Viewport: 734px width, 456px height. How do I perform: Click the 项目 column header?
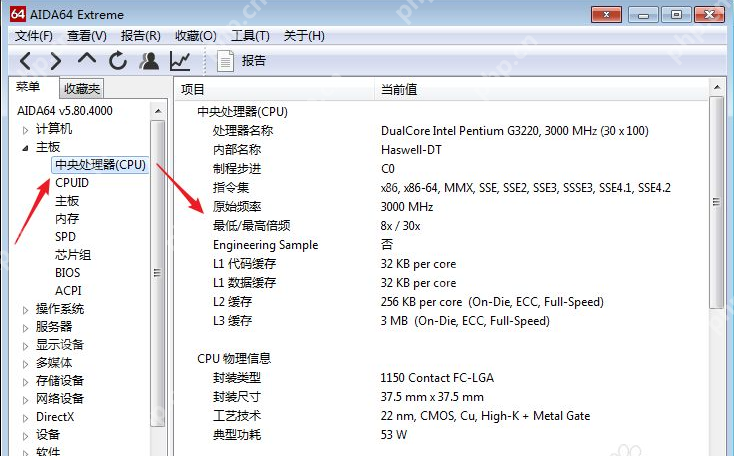coord(192,90)
